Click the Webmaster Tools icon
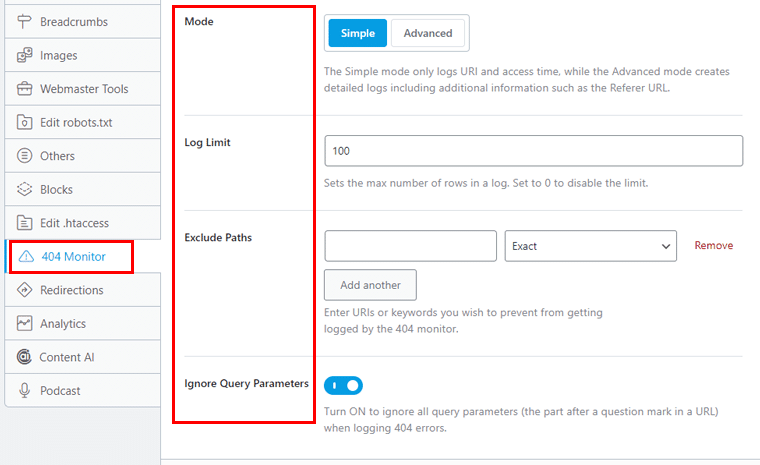This screenshot has width=760, height=465. point(25,89)
